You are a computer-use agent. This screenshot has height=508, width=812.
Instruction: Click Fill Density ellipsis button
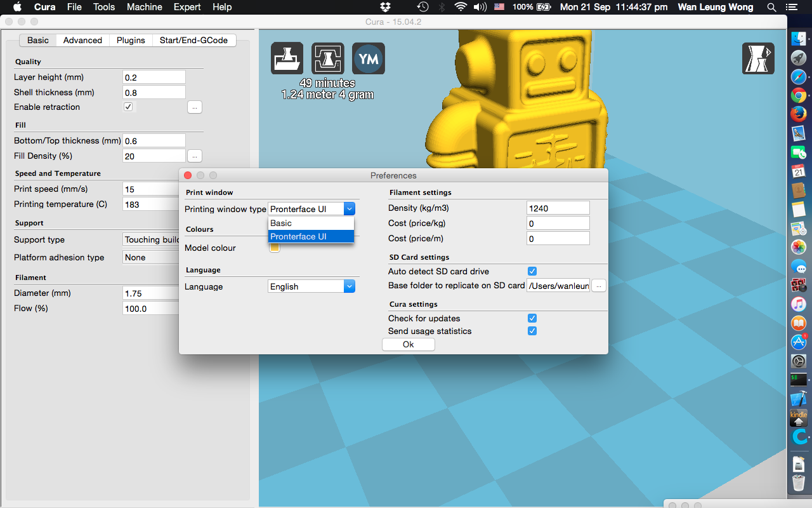pos(195,156)
